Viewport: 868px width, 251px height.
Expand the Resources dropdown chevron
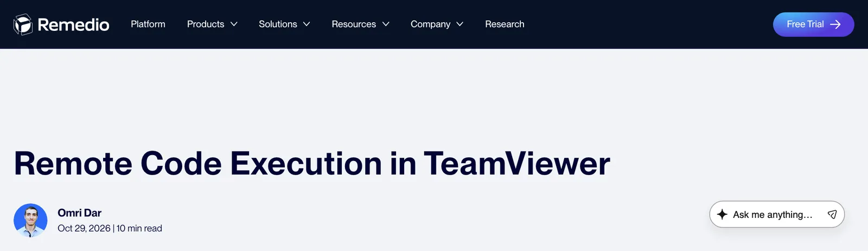click(x=386, y=24)
